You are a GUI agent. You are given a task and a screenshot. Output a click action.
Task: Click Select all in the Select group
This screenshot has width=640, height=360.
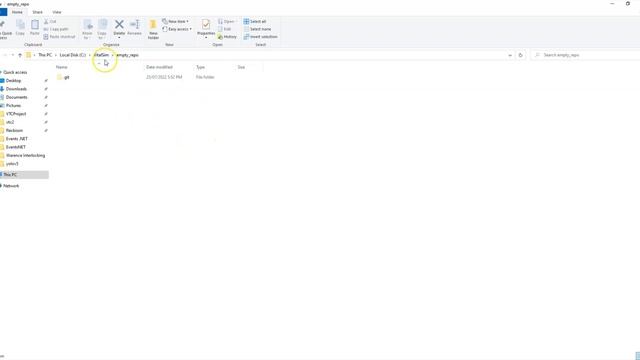(255, 21)
